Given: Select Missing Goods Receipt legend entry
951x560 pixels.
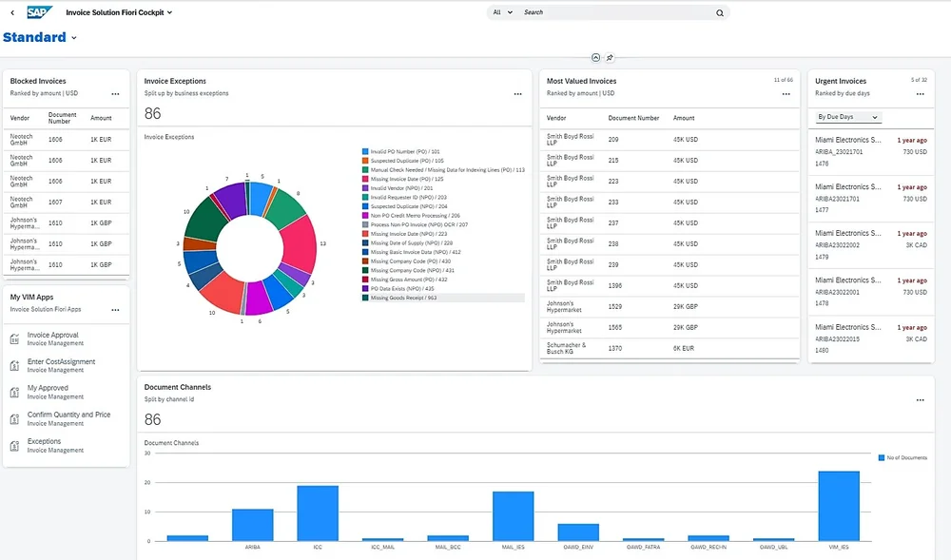Looking at the screenshot, I should [443, 298].
